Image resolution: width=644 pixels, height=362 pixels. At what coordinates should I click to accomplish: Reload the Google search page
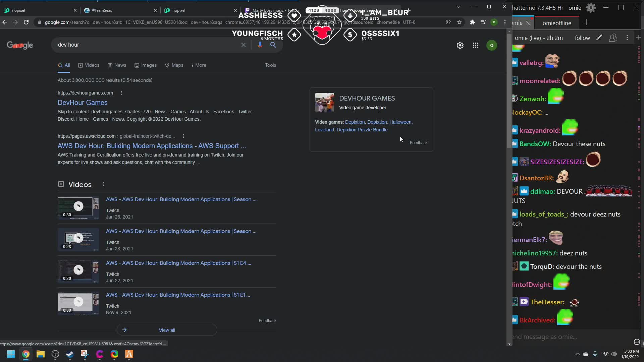26,22
